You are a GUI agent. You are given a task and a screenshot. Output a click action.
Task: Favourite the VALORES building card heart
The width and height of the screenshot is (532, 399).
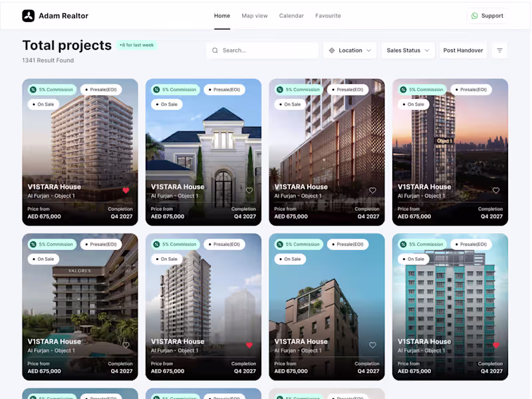pos(126,345)
